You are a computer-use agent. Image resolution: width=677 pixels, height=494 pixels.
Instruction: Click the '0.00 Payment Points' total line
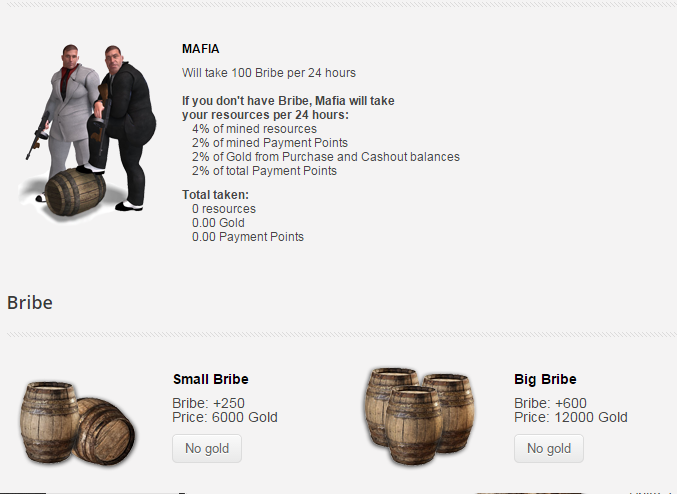tap(247, 237)
